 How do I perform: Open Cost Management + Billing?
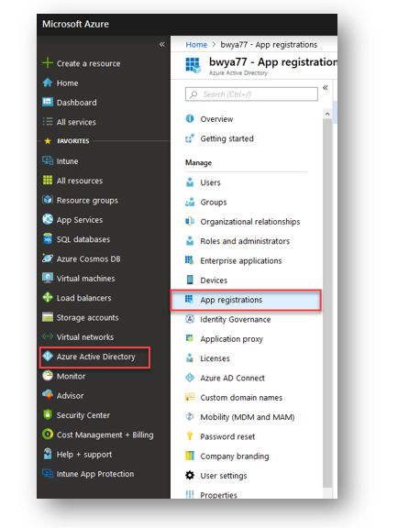(x=105, y=434)
